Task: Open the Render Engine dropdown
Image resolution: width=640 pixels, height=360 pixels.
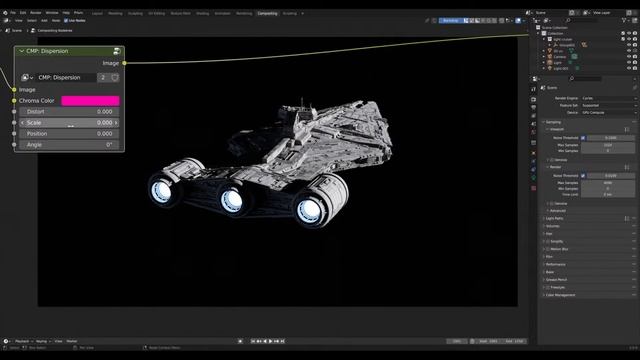Action: (609, 98)
